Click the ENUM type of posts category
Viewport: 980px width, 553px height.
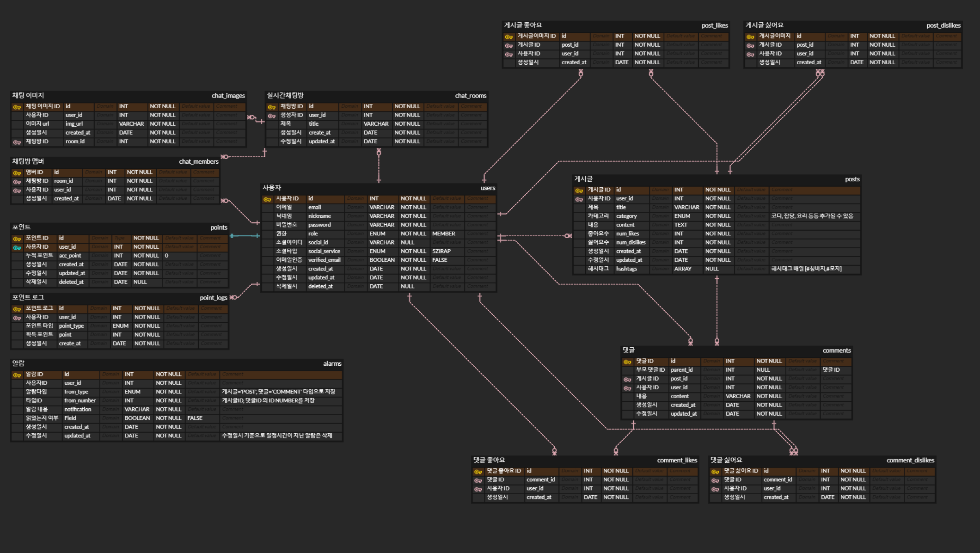682,216
